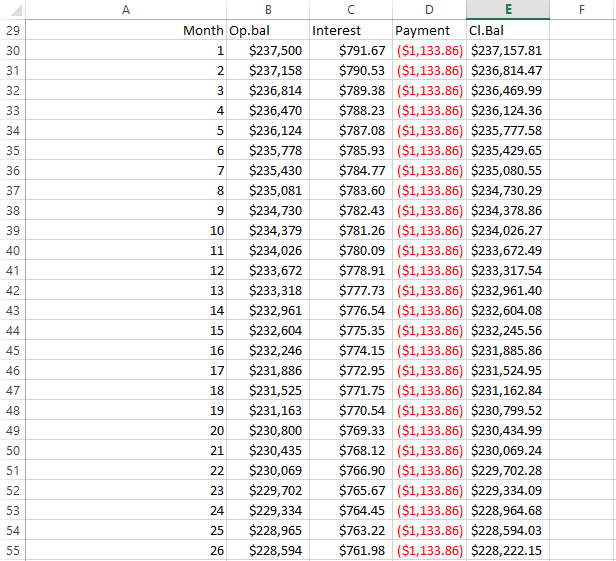Viewport: 616px width, 561px height.
Task: Select opening balance $232,246
Action: (x=268, y=350)
